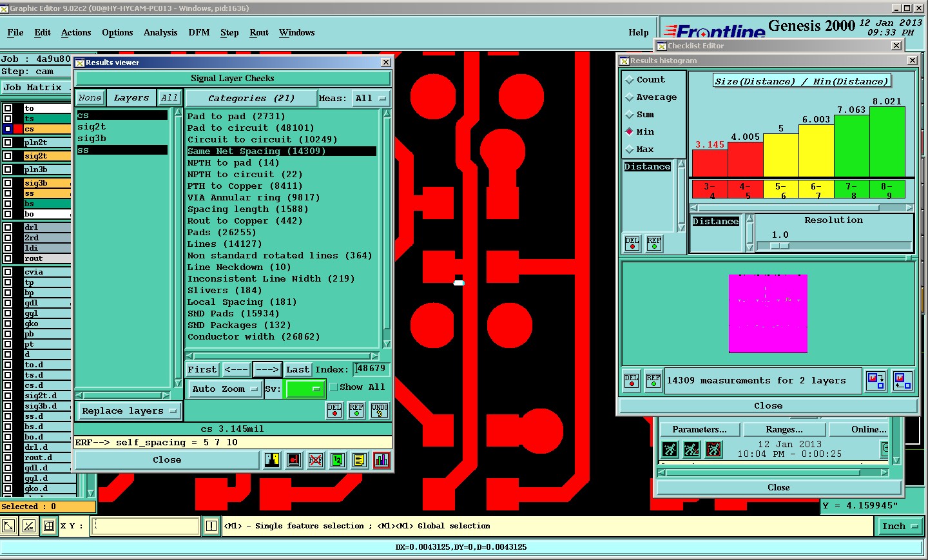
Task: Open the green Sv severity dropdown
Action: 305,389
